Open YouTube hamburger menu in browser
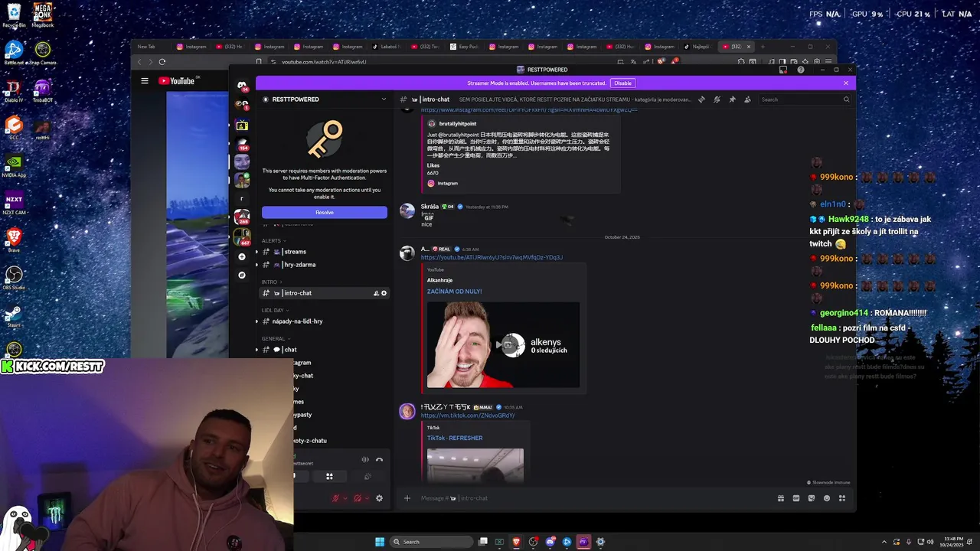Viewport: 980px width, 551px height. point(144,80)
